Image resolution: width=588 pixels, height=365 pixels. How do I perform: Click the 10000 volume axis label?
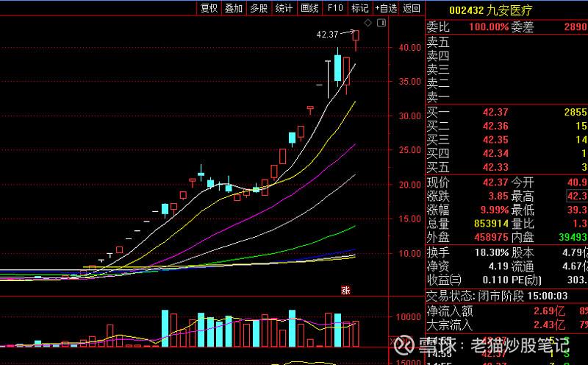(x=409, y=317)
